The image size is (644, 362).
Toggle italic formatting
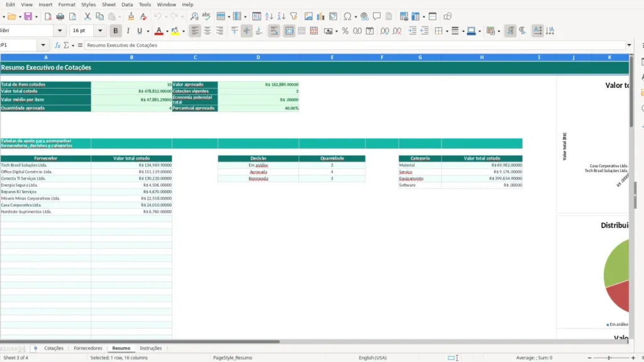click(128, 31)
